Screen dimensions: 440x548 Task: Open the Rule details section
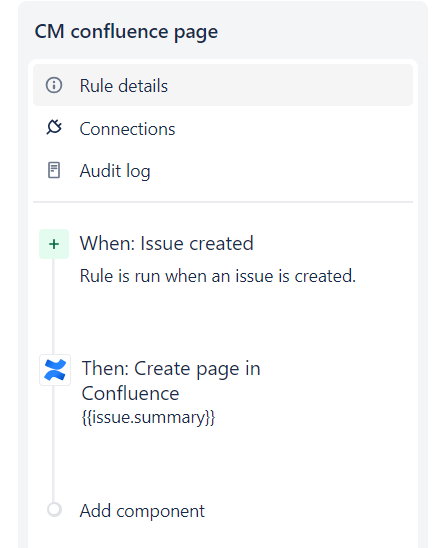[x=223, y=85]
